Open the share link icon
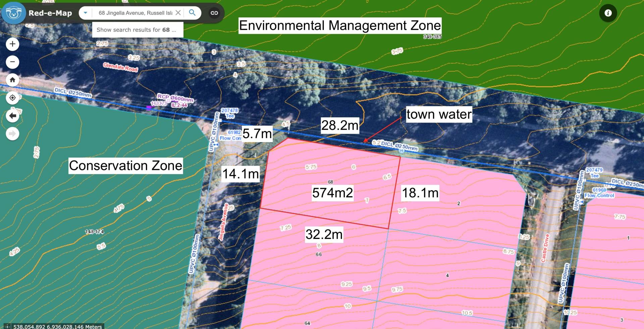This screenshot has width=644, height=329. [214, 13]
